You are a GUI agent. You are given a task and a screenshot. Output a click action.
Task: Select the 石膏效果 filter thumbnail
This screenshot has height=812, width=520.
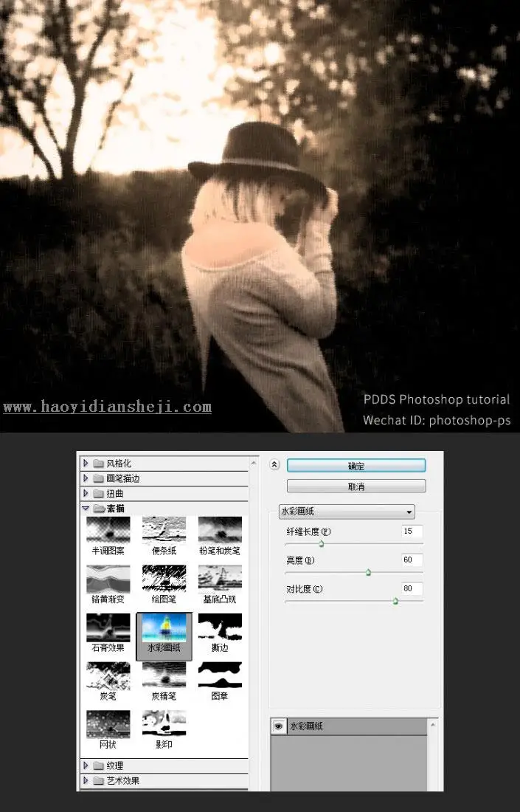(108, 627)
